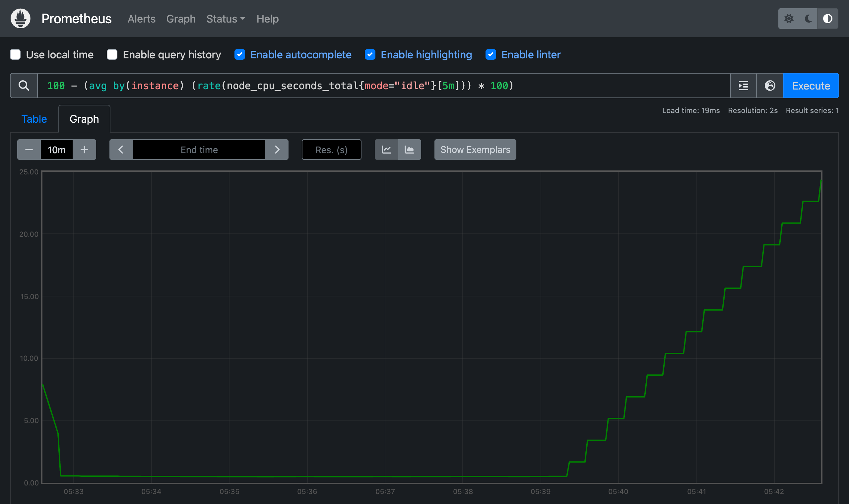849x504 pixels.
Task: Move end time backward with left chevron
Action: 121,150
